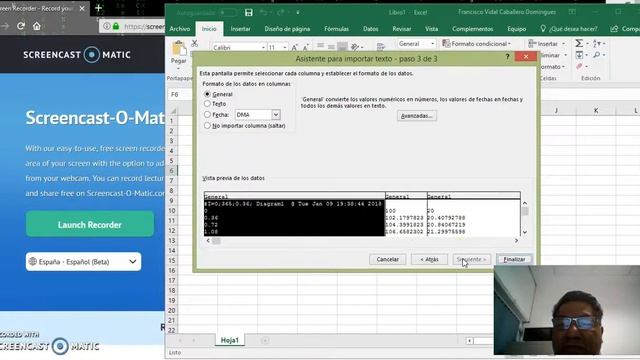Select the Fecha column format option
This screenshot has height=360, width=640.
point(207,115)
